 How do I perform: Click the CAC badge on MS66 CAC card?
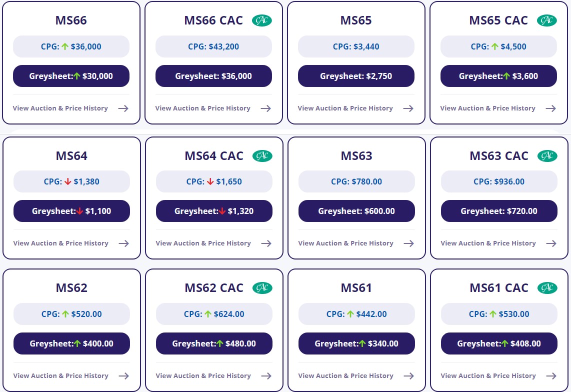coord(262,20)
